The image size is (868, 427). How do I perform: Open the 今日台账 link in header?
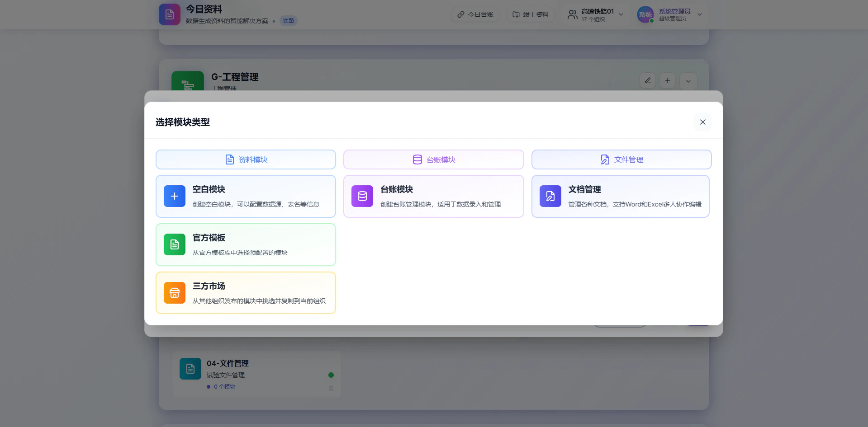click(475, 14)
